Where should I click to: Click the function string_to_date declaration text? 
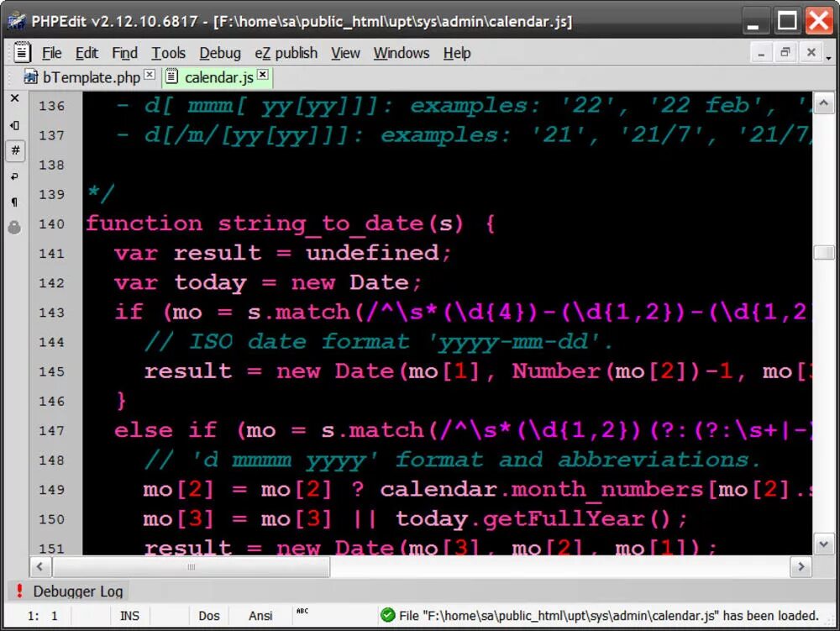(291, 223)
